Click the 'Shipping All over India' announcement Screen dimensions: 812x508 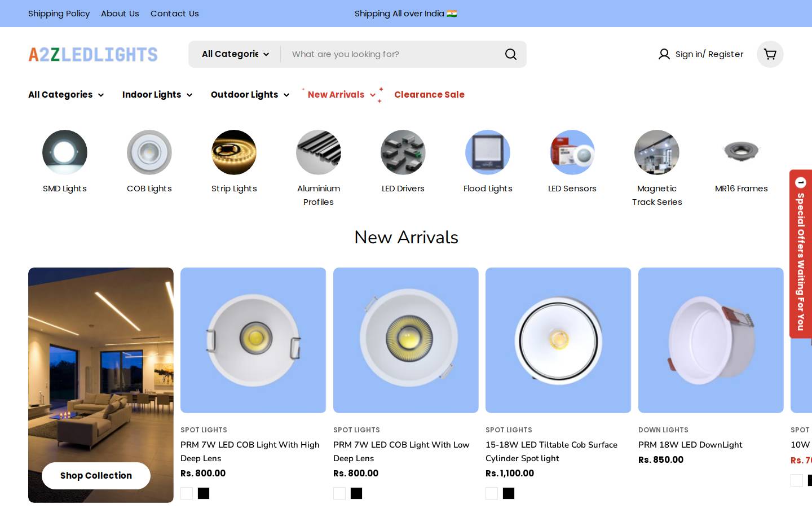(405, 14)
